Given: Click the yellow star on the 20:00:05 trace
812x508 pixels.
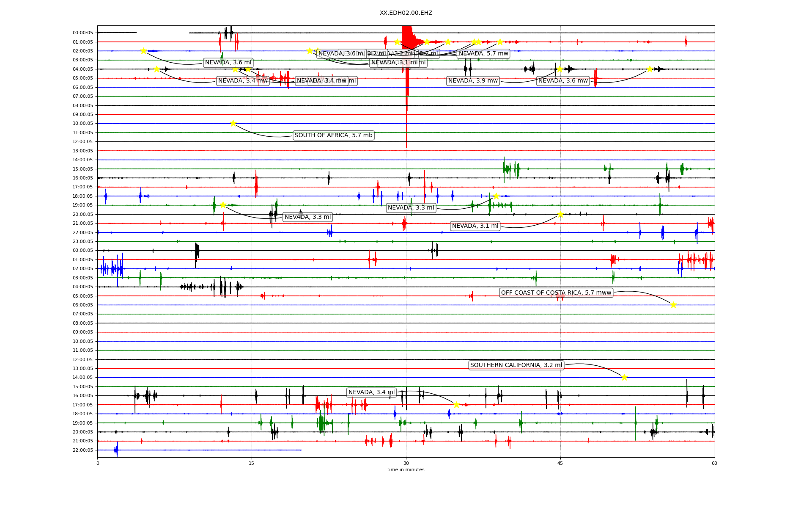Looking at the screenshot, I should pyautogui.click(x=560, y=214).
